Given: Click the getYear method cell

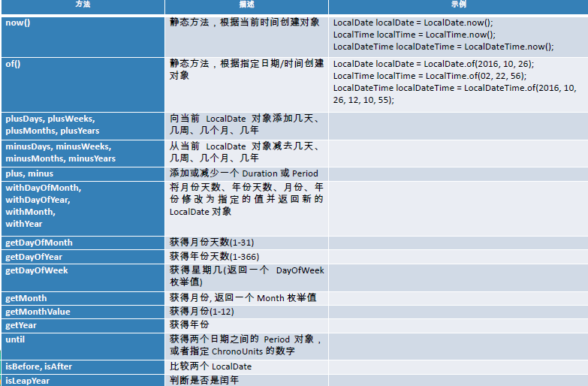Looking at the screenshot, I should [x=83, y=326].
